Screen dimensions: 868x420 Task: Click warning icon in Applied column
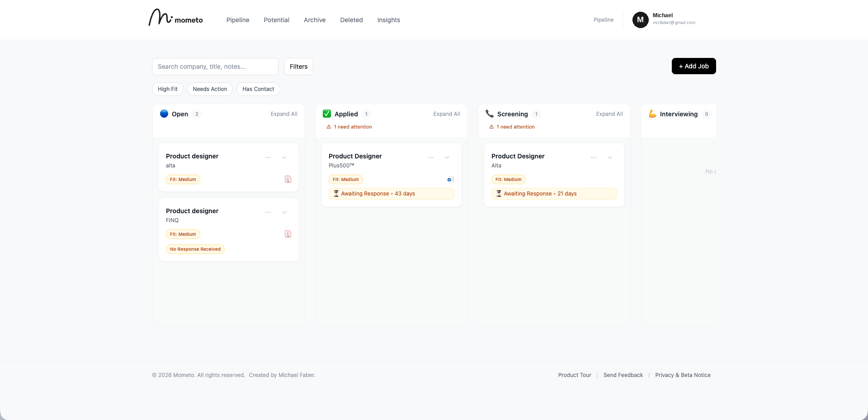tap(329, 127)
